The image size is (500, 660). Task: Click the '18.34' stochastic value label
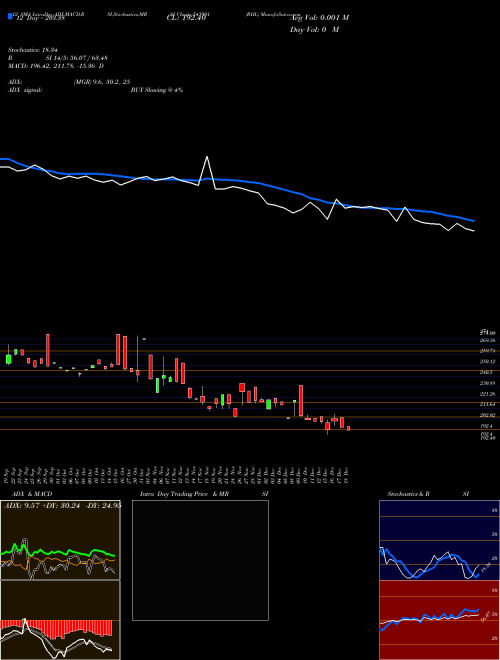485,568
